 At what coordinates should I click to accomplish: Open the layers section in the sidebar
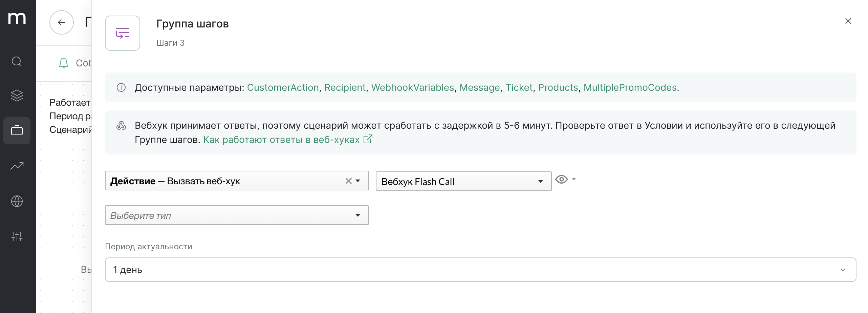(17, 96)
